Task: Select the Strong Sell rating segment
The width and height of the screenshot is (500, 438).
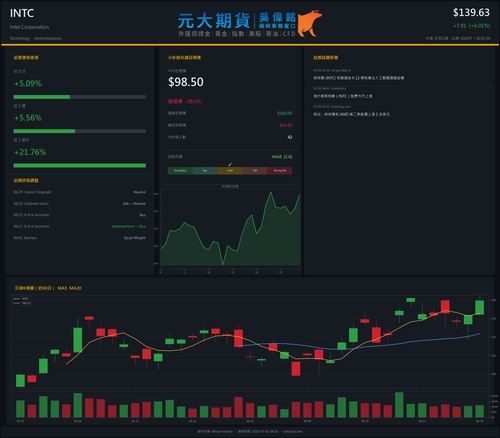Action: point(280,171)
